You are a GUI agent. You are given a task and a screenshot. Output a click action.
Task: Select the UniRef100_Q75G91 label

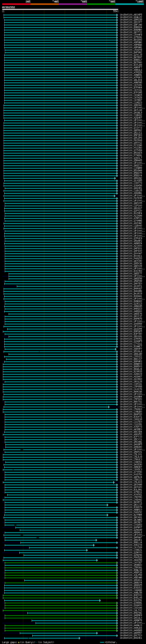pos(131,37)
